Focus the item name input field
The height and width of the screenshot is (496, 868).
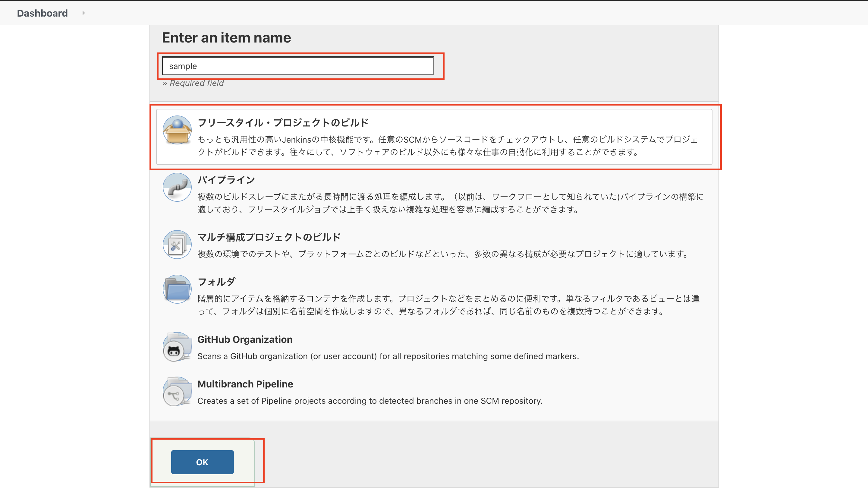pyautogui.click(x=298, y=66)
